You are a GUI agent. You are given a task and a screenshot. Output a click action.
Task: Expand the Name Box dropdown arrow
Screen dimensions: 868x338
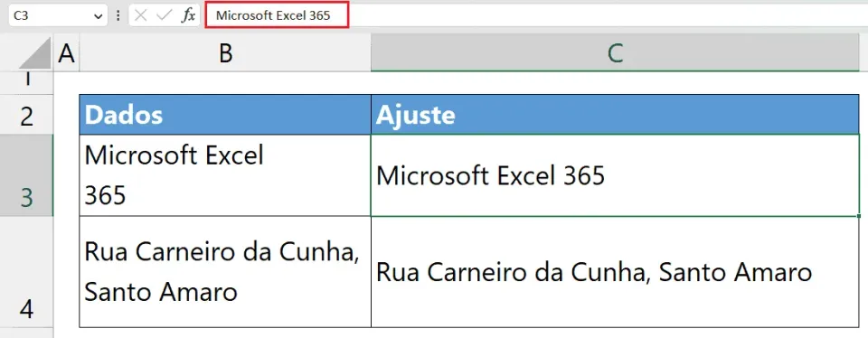coord(98,16)
